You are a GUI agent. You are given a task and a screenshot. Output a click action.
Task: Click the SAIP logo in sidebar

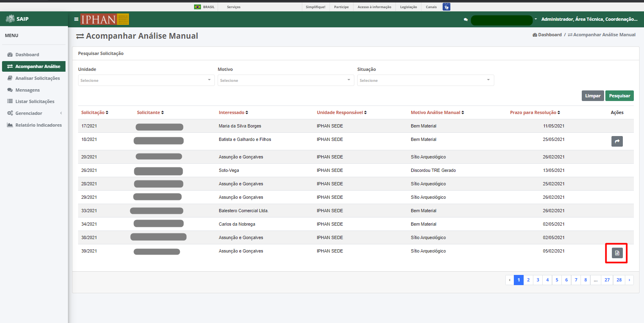click(17, 19)
